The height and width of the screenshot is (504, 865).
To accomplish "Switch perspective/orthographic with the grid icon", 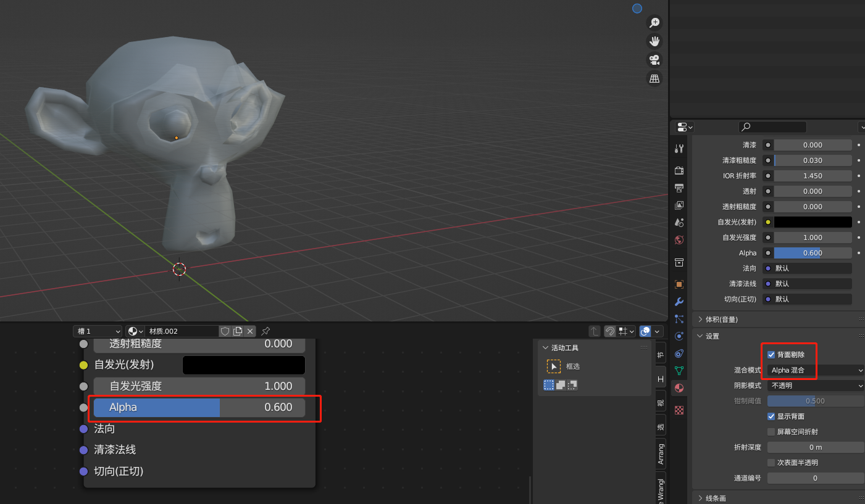I will tap(654, 78).
